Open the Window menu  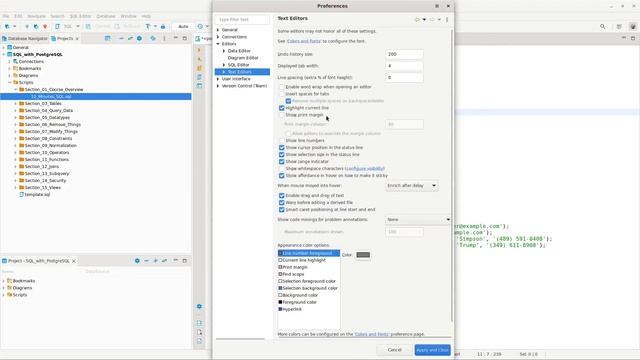coord(129,16)
